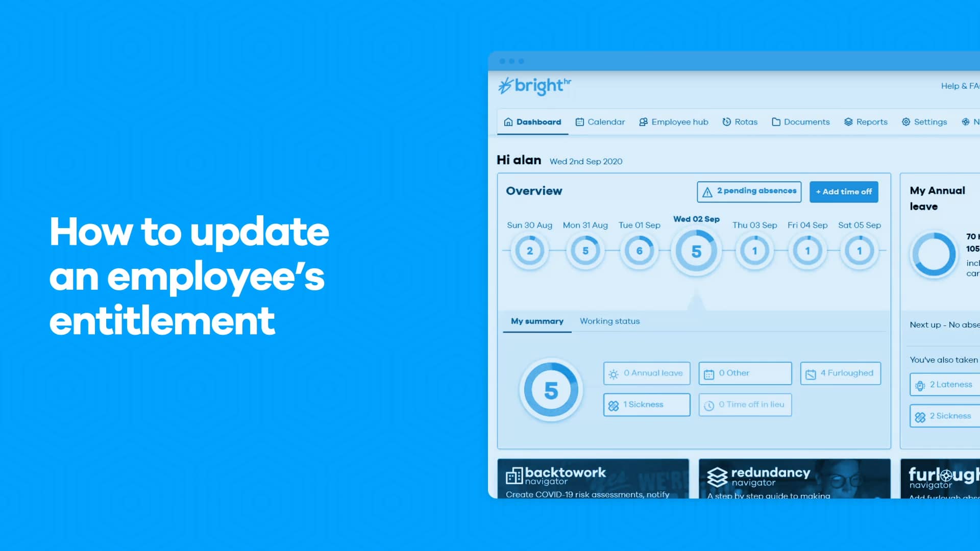
Task: Select the My summary tab
Action: [536, 321]
